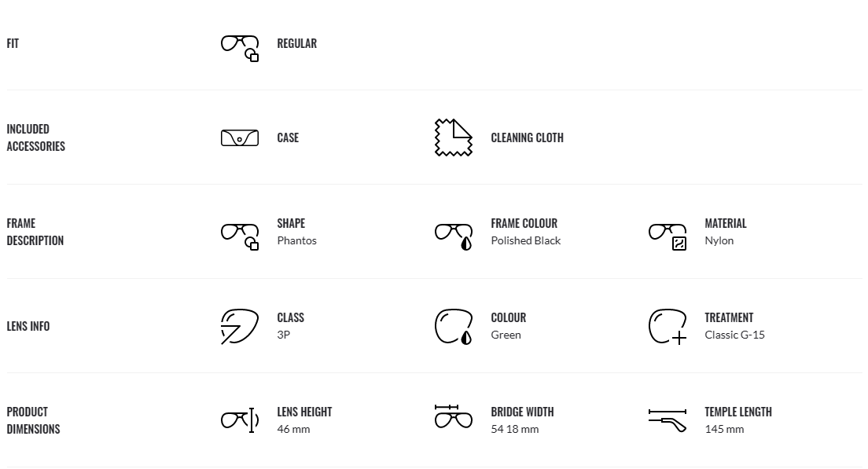This screenshot has height=469, width=868.
Task: Click the Bridge Width glasses icon
Action: pyautogui.click(x=454, y=416)
